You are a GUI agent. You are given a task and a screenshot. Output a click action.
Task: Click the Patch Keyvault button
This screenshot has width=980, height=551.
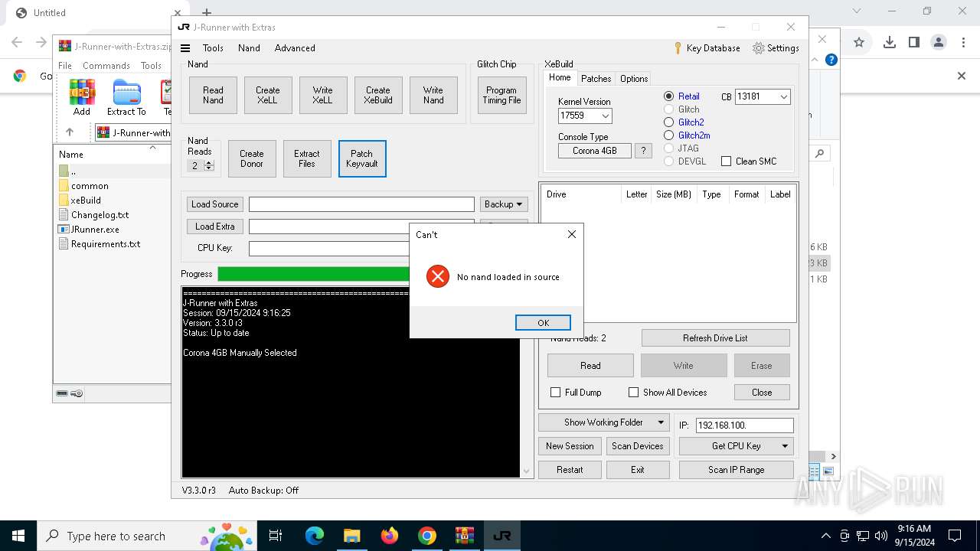[x=362, y=159]
